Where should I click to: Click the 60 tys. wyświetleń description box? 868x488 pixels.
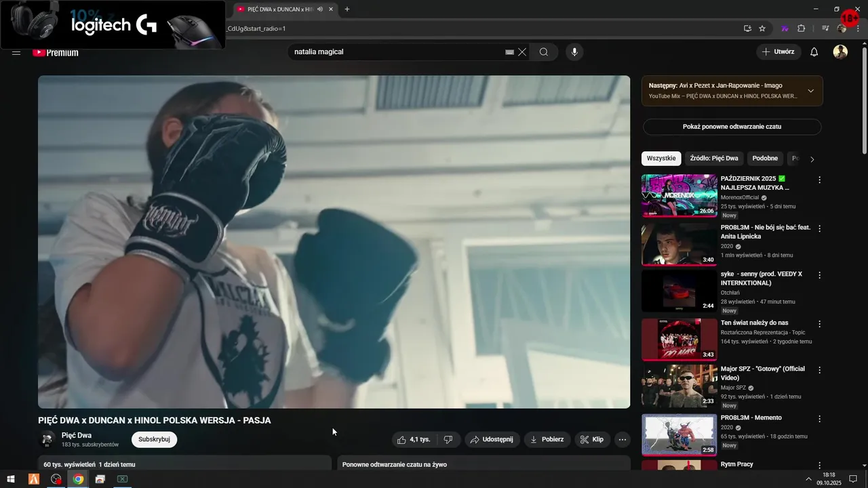[185, 463]
